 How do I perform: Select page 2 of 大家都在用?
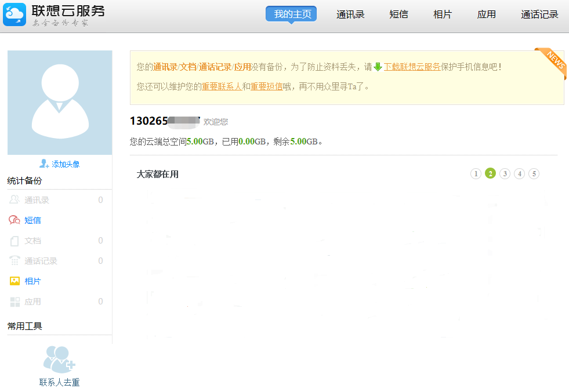[490, 174]
